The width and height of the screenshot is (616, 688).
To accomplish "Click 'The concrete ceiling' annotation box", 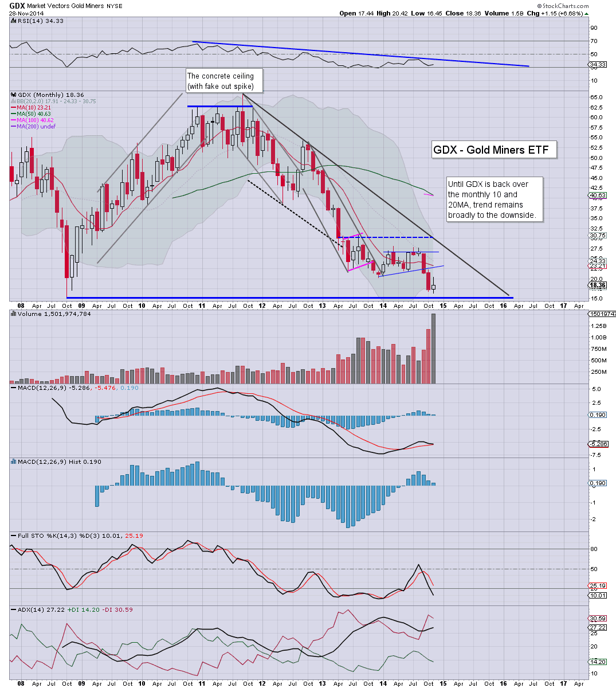I will click(225, 81).
